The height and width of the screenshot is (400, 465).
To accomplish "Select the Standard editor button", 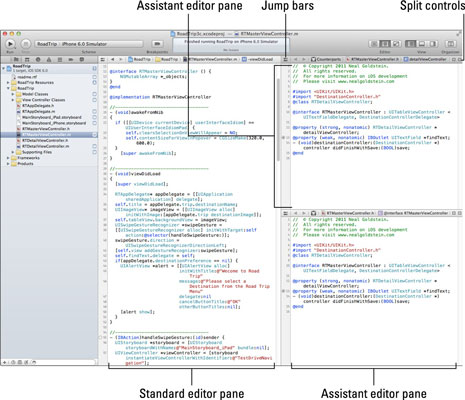I will tap(374, 44).
